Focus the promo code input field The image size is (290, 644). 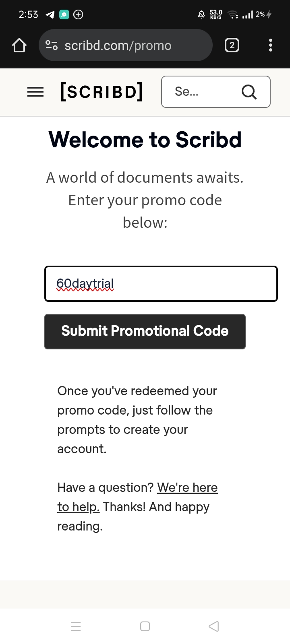161,284
